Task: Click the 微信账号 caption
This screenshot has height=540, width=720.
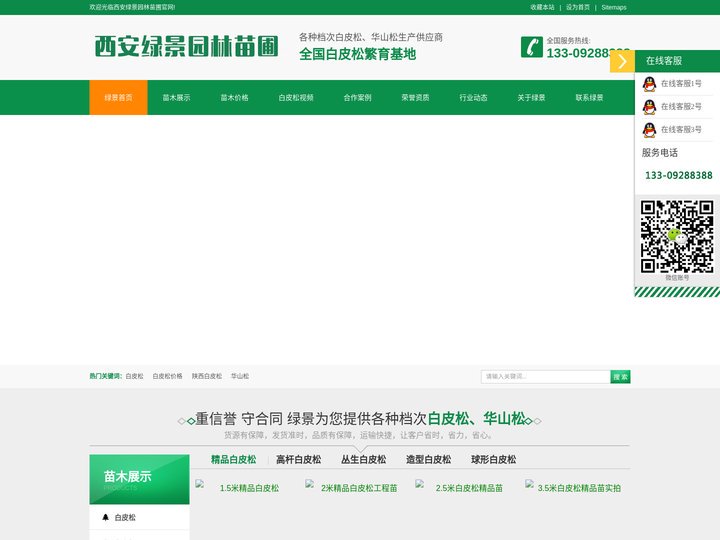Action: point(677,278)
